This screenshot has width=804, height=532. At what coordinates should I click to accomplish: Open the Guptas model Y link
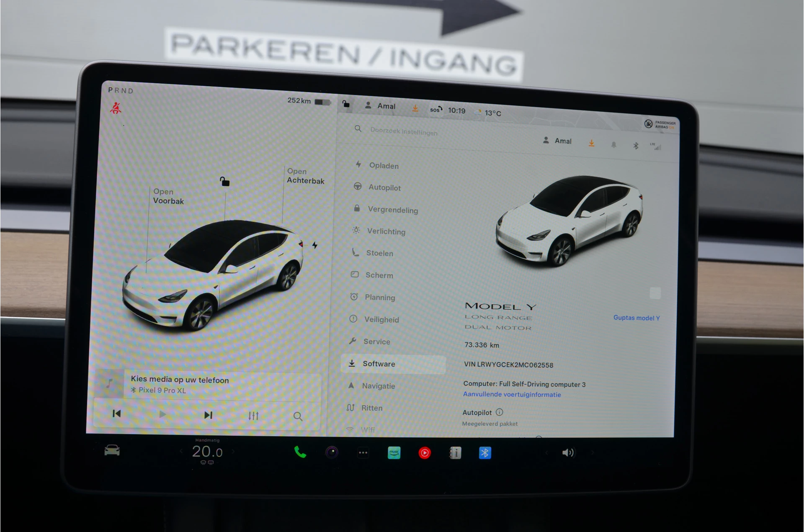[636, 318]
